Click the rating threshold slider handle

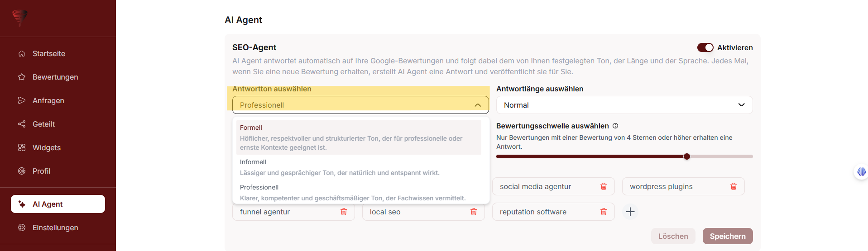tap(686, 156)
